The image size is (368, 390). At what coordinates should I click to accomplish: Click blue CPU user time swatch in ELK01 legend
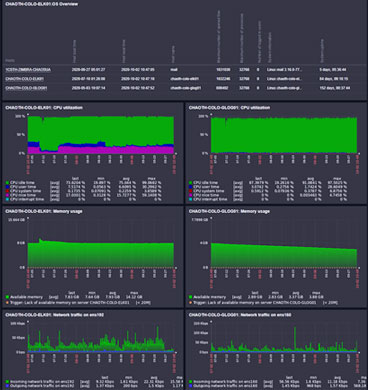coord(7,187)
